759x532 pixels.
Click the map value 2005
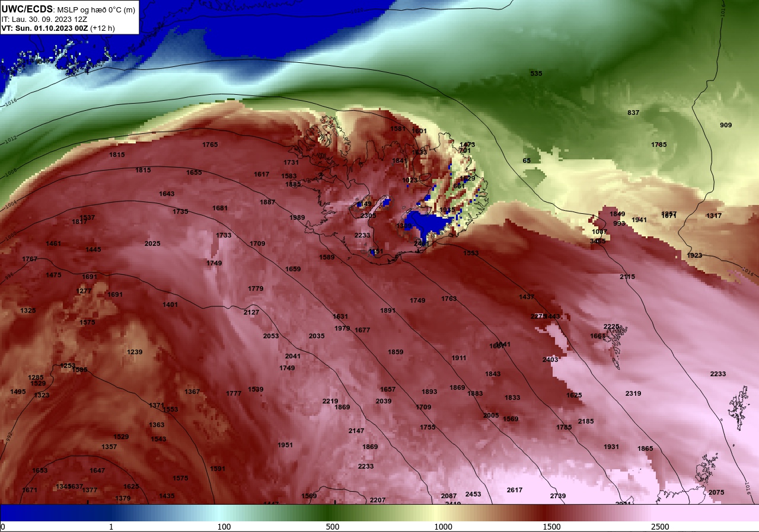[x=491, y=415]
